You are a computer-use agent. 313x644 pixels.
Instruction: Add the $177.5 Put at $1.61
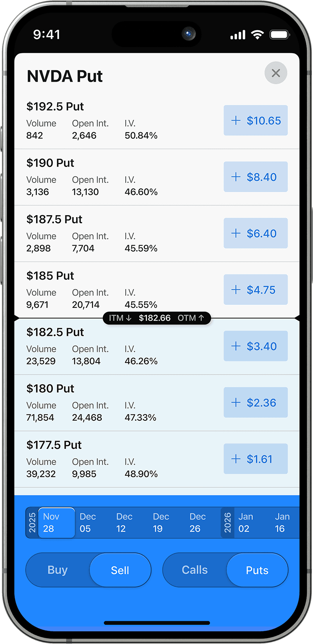pos(255,459)
